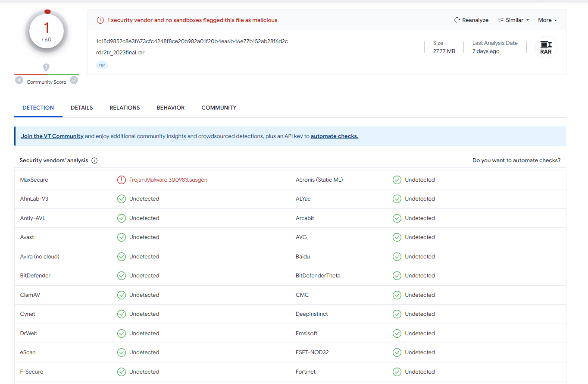Viewport: 588px width, 384px height.
Task: Click the community score question mark pin
Action: (x=46, y=67)
